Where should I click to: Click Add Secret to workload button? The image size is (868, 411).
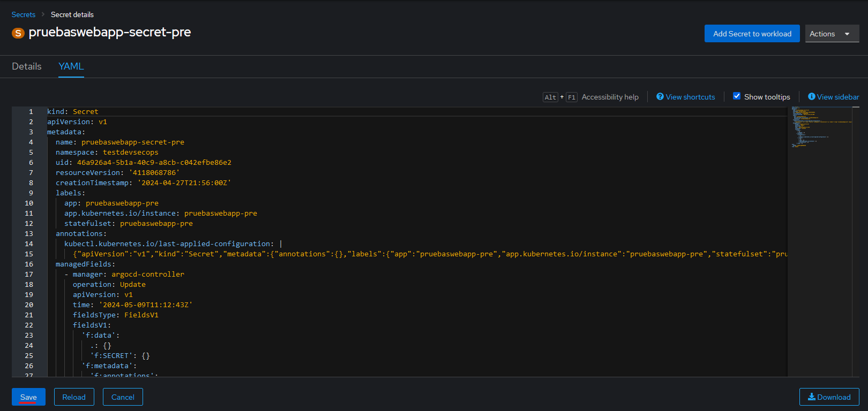tap(752, 34)
